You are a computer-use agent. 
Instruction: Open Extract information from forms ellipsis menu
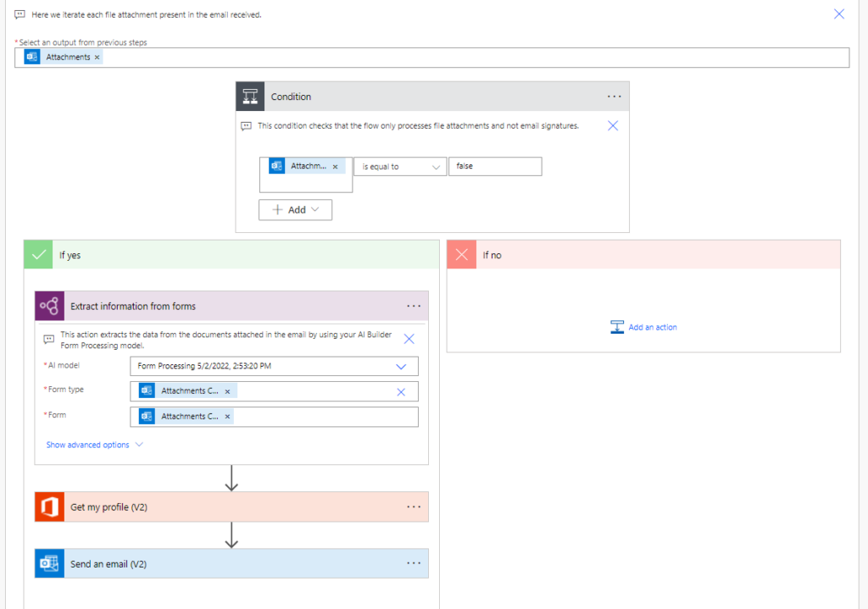tap(414, 306)
